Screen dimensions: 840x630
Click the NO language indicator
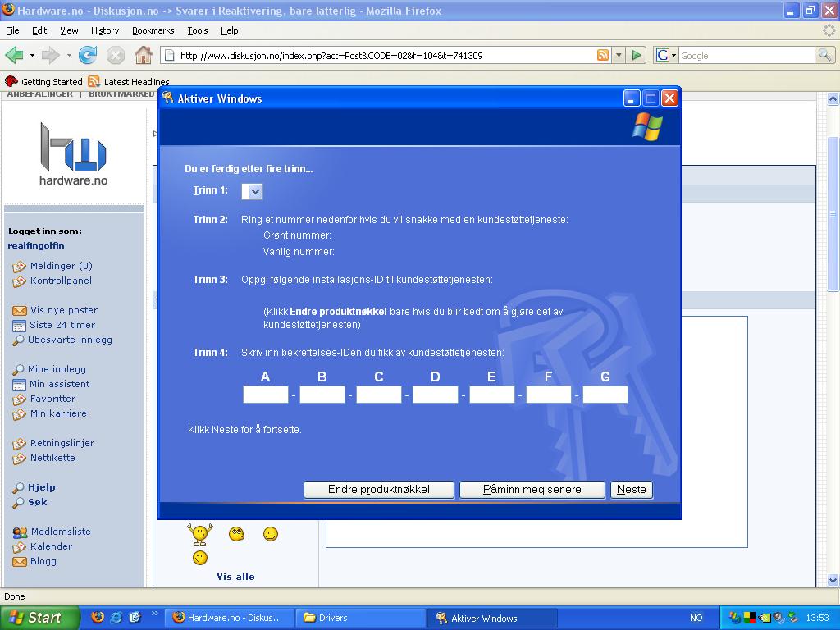[x=696, y=618]
